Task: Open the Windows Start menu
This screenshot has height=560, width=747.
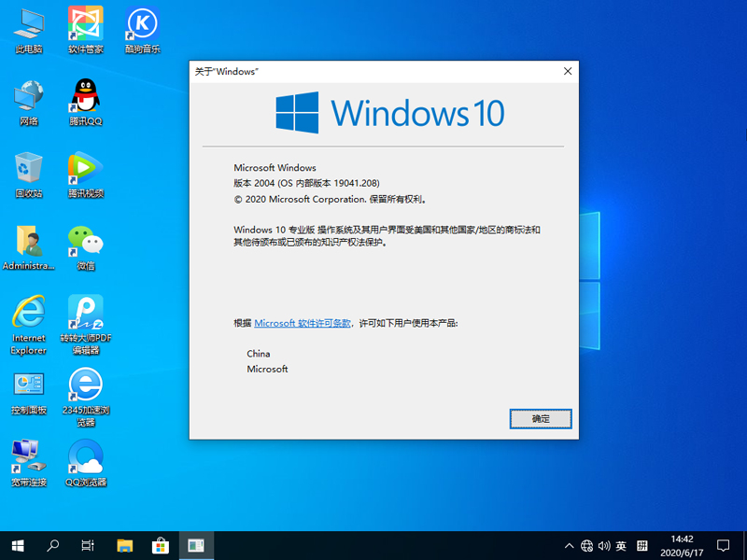Action: coord(18,546)
